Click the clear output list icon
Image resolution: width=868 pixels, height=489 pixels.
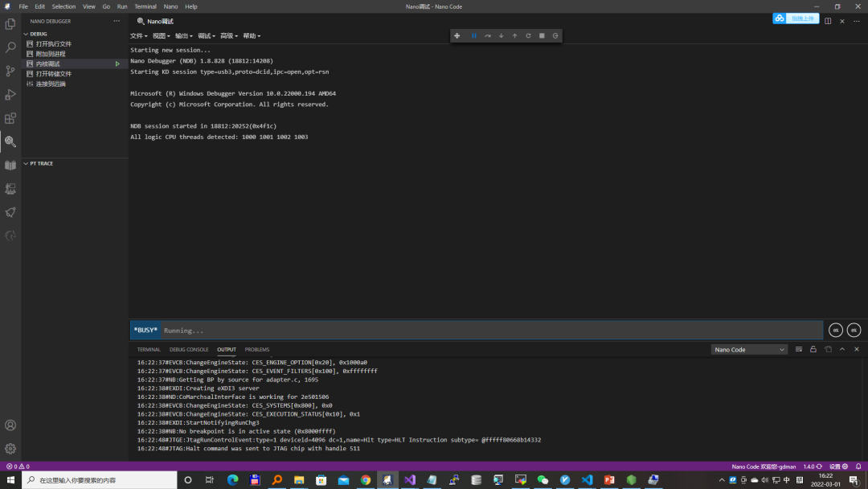[x=798, y=349]
